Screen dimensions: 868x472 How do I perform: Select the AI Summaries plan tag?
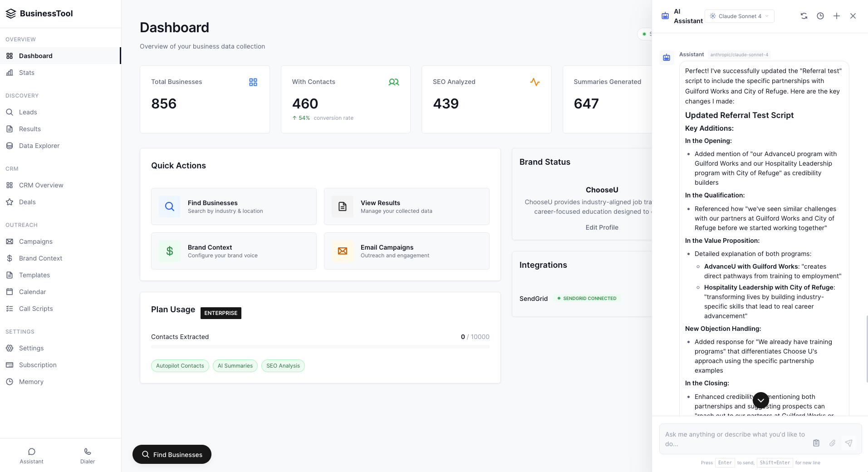[x=235, y=366]
